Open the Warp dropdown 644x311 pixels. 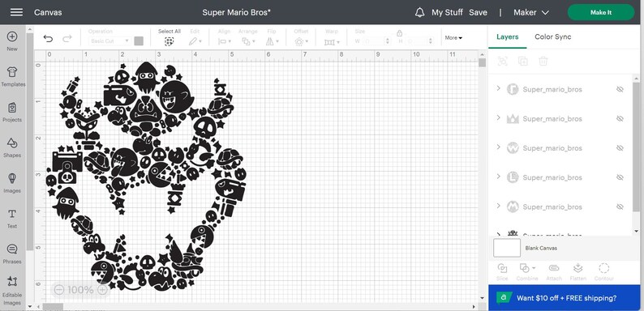[x=332, y=42]
